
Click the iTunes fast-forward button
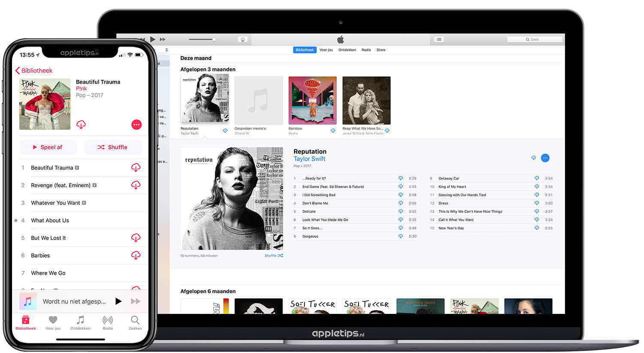pyautogui.click(x=162, y=40)
